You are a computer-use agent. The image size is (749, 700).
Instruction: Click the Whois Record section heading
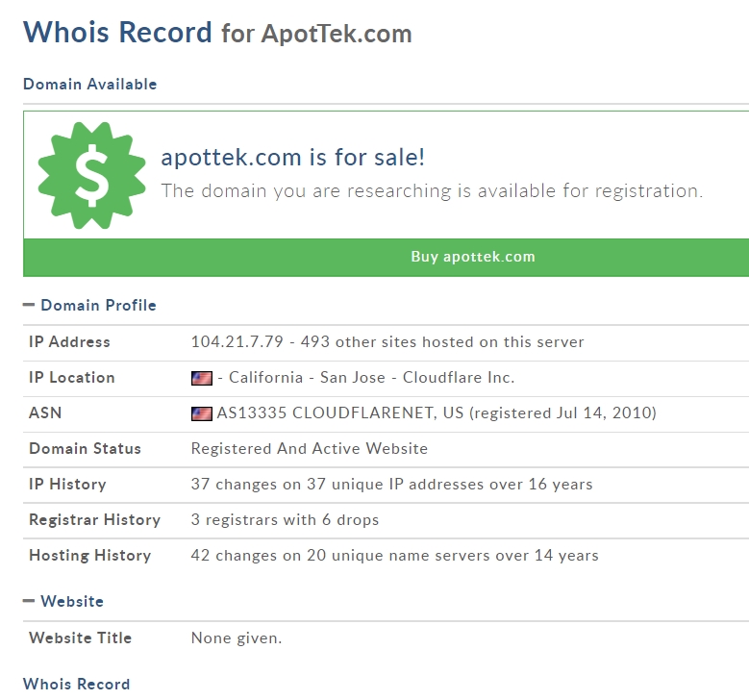pos(76,685)
